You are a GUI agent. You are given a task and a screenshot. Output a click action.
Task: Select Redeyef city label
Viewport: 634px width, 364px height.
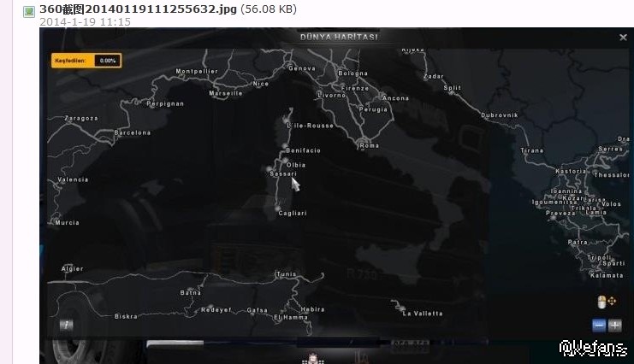[216, 310]
